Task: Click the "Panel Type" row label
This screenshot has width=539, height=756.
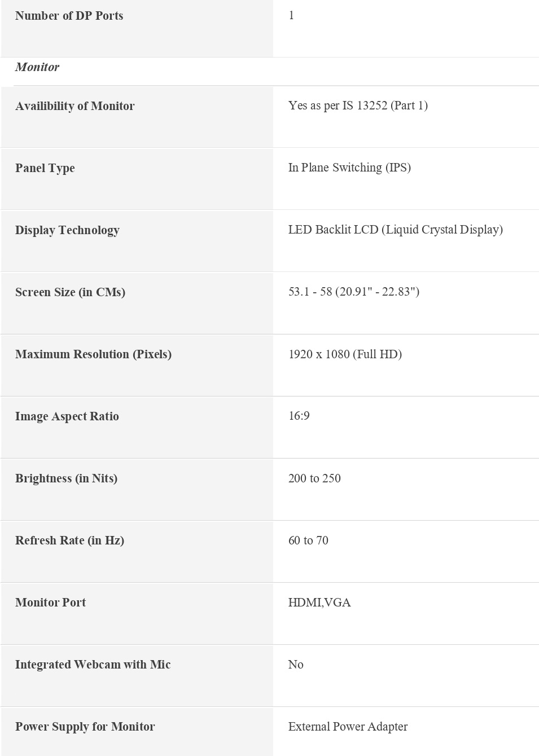Action: (45, 168)
